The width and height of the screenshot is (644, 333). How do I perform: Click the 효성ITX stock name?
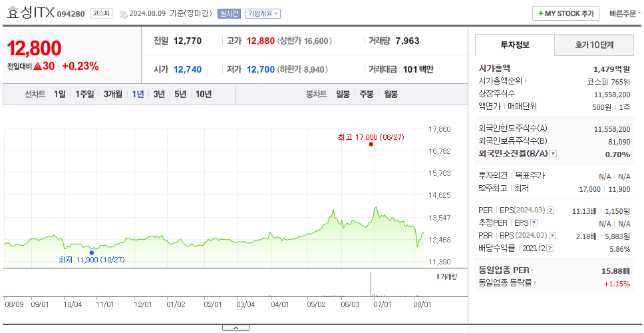coord(31,13)
